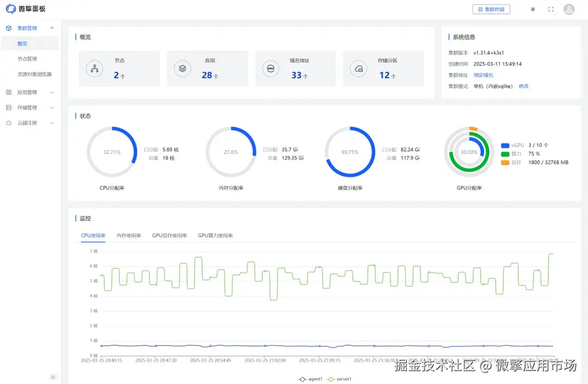Switch to the 内存使用率 tab
The height and width of the screenshot is (384, 588).
[128, 236]
